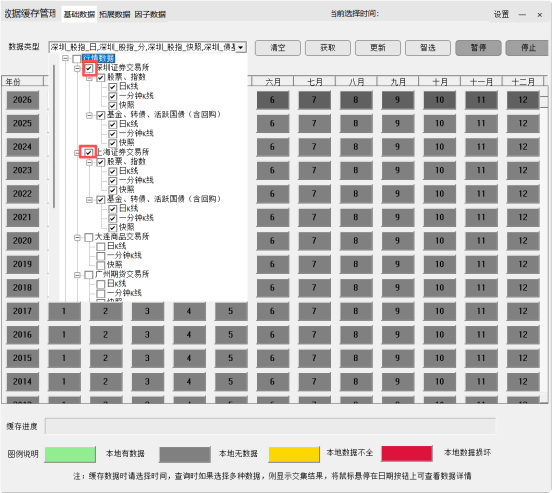This screenshot has width=552, height=493.
Task: Collapse 股票、指数 node under 上海证券交易所
Action: [89, 162]
